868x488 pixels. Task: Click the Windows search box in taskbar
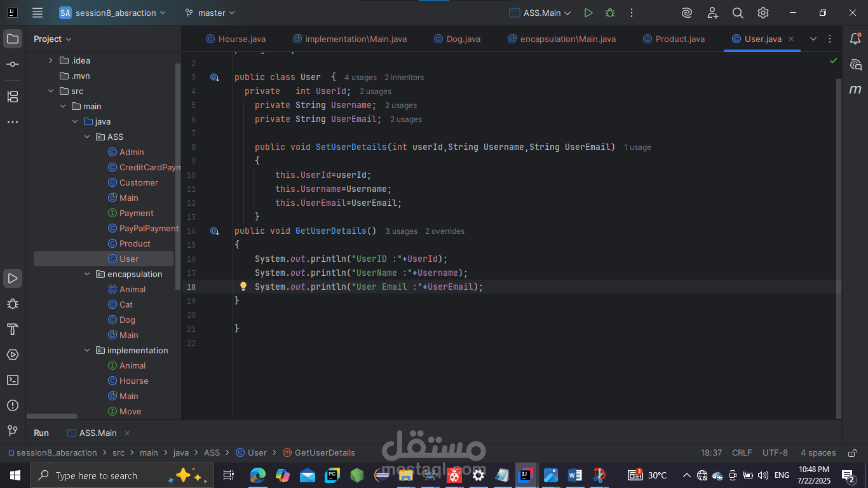click(x=95, y=475)
